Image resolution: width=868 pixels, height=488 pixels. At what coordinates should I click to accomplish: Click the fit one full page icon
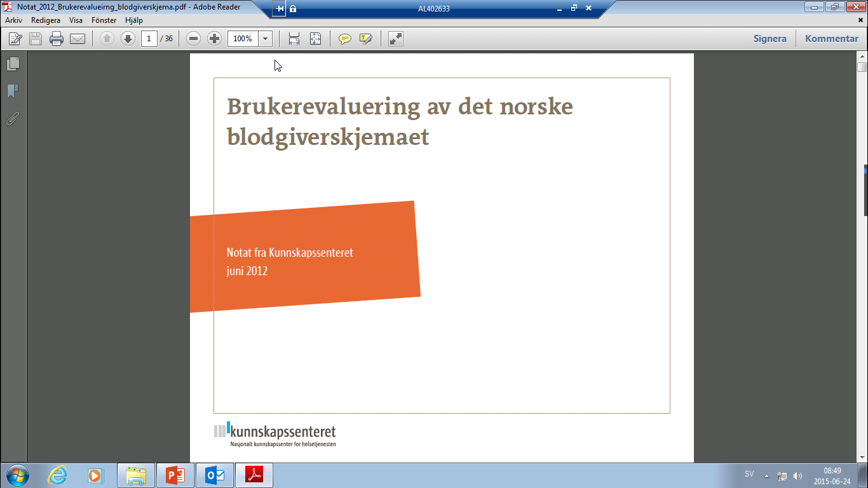point(316,39)
